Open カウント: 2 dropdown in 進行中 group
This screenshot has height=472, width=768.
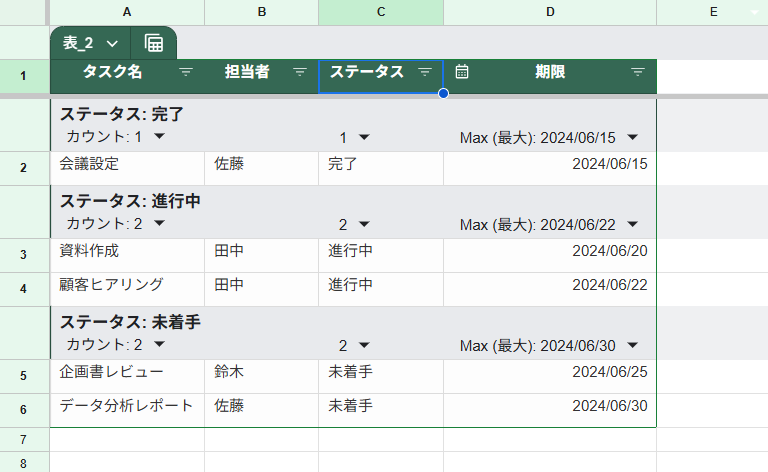point(159,223)
